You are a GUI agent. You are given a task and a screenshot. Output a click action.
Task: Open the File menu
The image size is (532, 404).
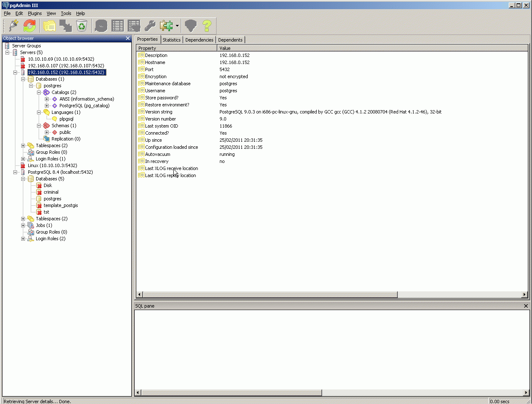pos(7,13)
